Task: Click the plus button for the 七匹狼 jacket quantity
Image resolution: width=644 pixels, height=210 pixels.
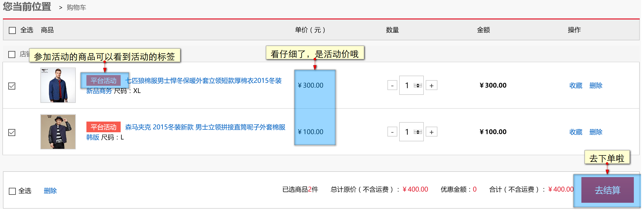Action: 431,85
